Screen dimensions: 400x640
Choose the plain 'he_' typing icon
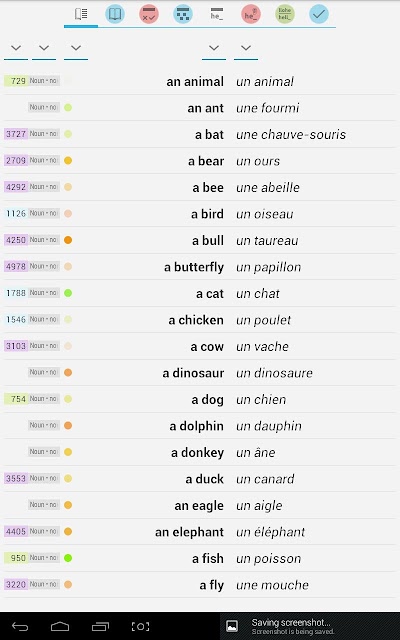tap(217, 14)
